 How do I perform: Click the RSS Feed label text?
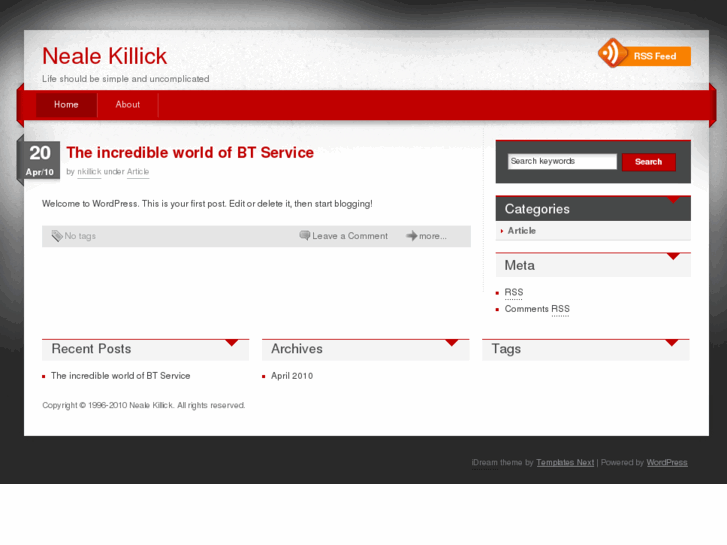655,56
